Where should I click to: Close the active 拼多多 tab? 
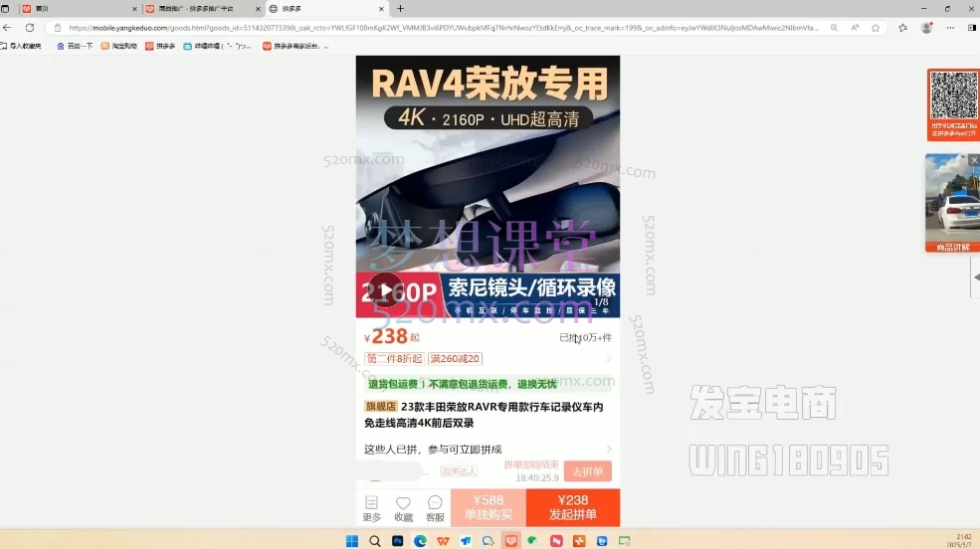click(381, 9)
